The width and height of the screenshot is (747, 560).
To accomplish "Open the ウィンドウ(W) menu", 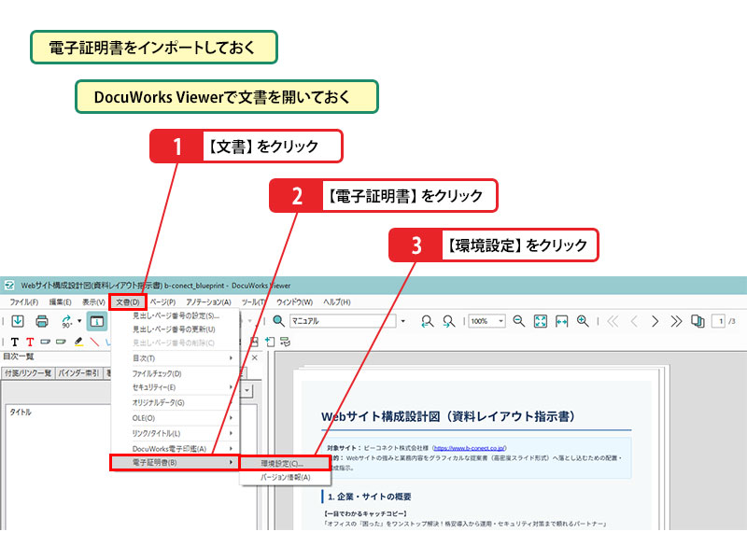I will 294,301.
